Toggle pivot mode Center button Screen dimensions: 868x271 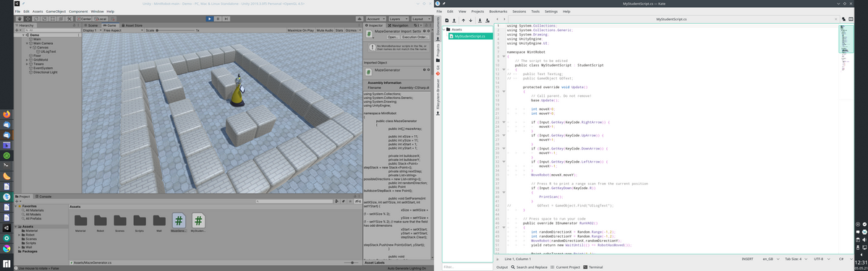[x=84, y=19]
